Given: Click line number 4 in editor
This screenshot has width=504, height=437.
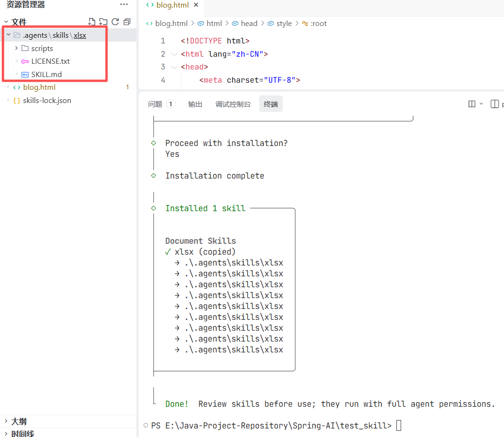Looking at the screenshot, I should coord(163,80).
